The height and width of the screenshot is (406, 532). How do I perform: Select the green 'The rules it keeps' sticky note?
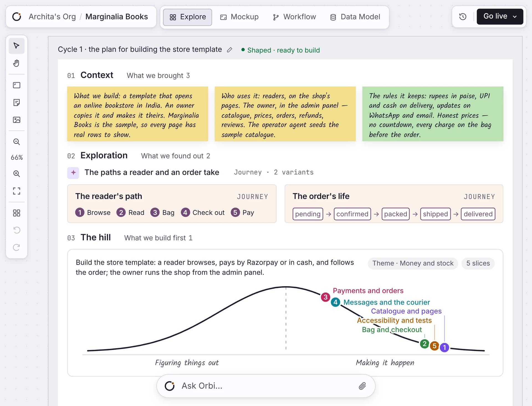coord(433,114)
